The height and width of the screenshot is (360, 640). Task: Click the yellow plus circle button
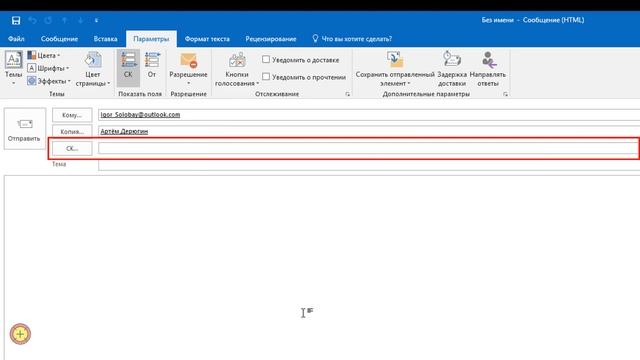tap(20, 334)
